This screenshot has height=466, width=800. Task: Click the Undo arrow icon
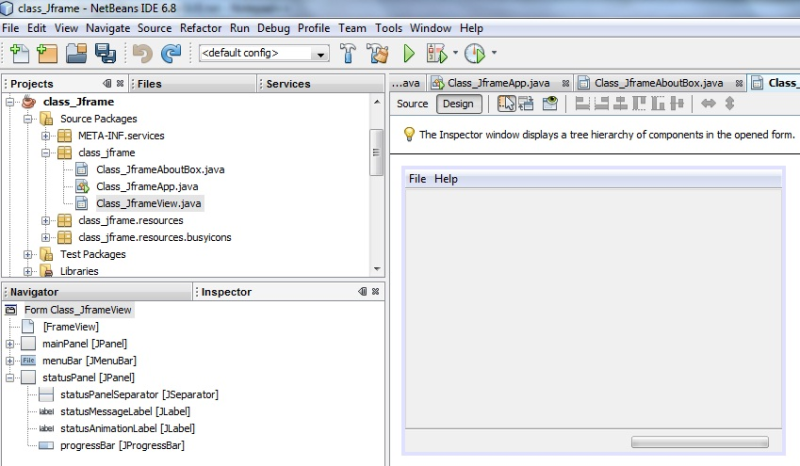point(143,53)
